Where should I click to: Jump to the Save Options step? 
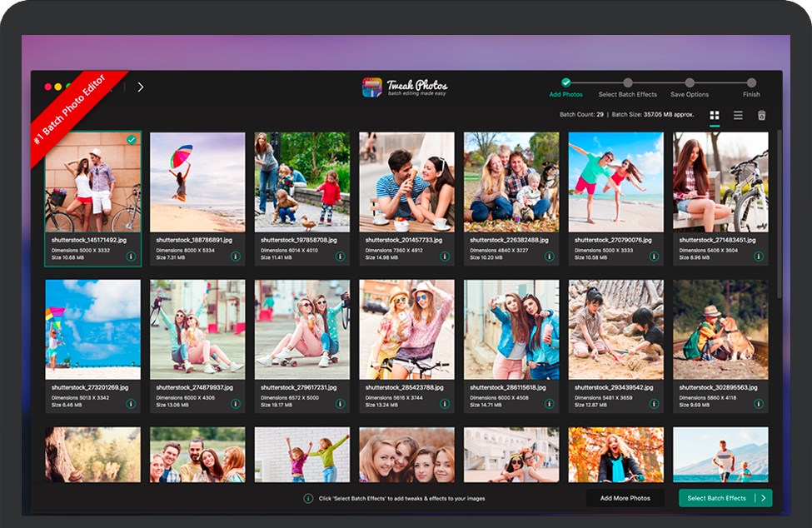[x=690, y=83]
